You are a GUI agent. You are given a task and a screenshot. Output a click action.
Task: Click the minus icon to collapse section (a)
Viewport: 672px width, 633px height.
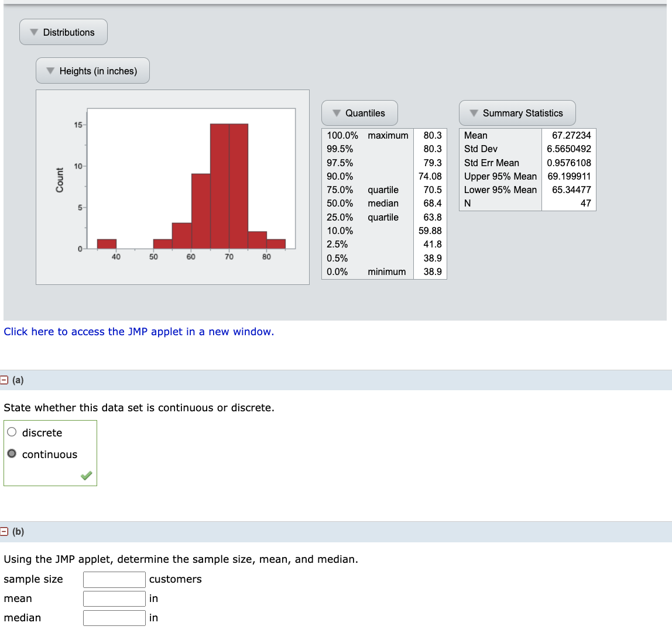click(4, 380)
